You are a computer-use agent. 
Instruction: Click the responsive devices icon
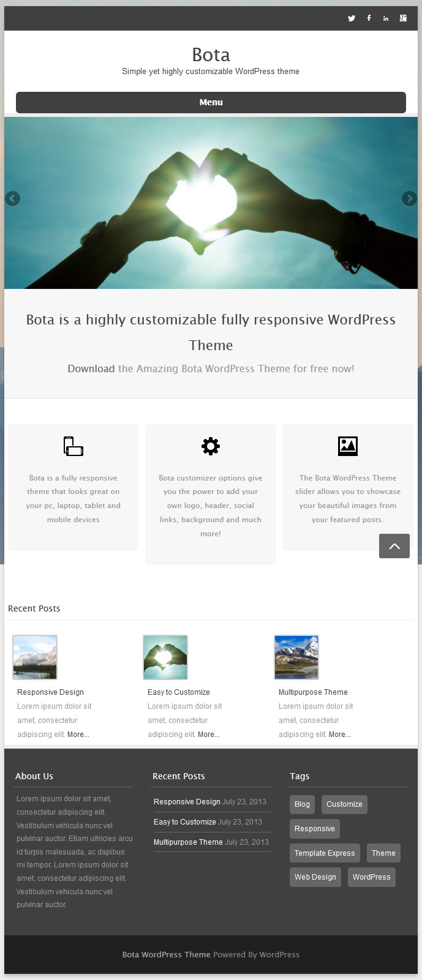click(x=73, y=446)
